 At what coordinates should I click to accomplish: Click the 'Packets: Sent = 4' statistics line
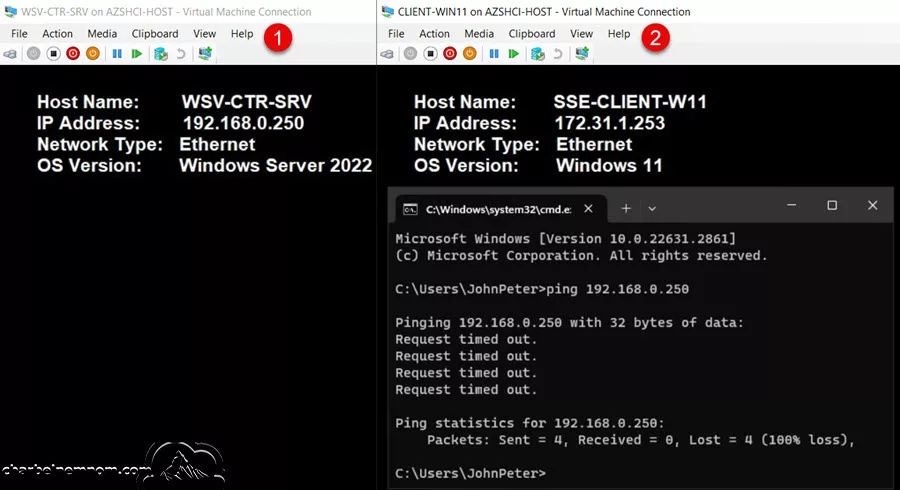pos(641,440)
